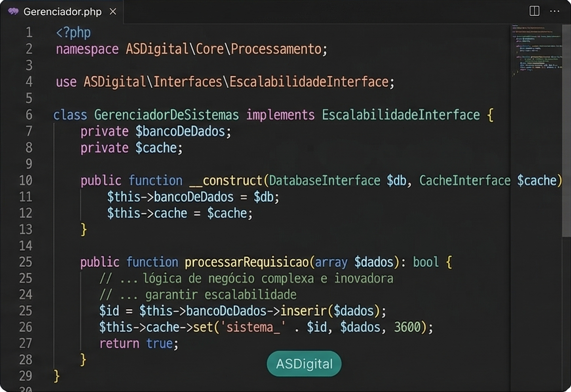571x392 pixels.
Task: Click the 3600 numeric value
Action: pyautogui.click(x=407, y=327)
